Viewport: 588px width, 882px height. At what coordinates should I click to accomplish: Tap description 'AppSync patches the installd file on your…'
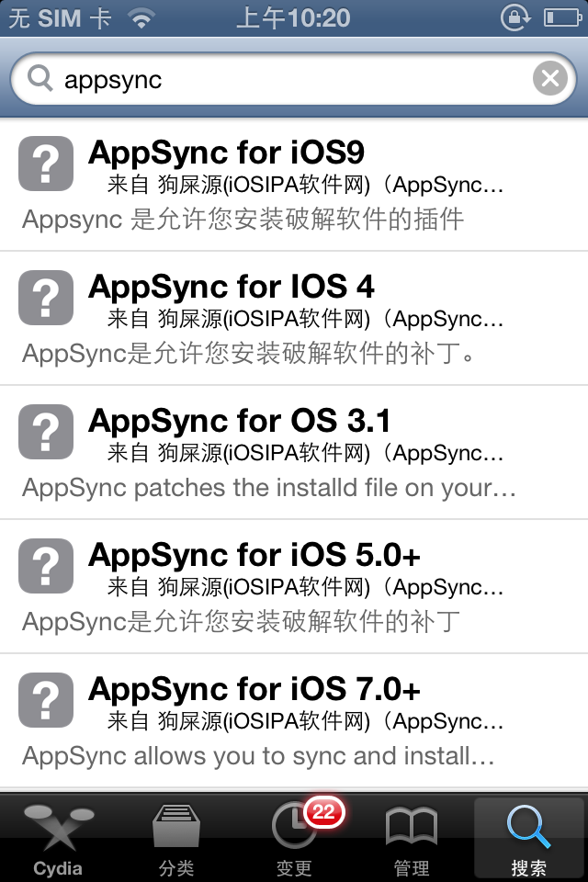click(x=269, y=488)
